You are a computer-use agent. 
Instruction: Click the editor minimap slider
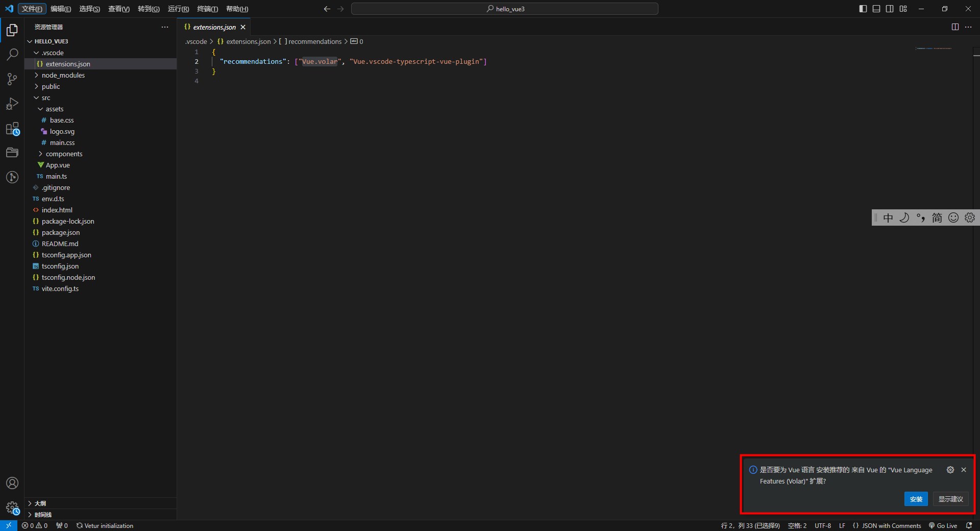coord(934,49)
